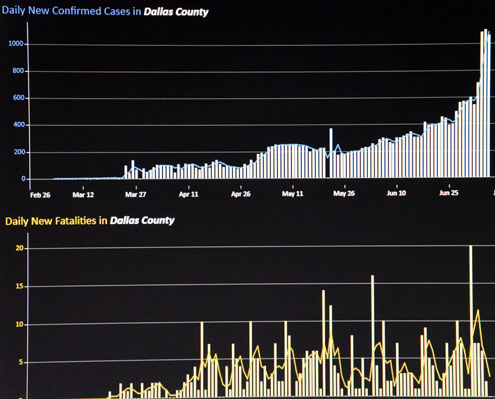Click the fatalities bar reaching above 15

(x=372, y=336)
